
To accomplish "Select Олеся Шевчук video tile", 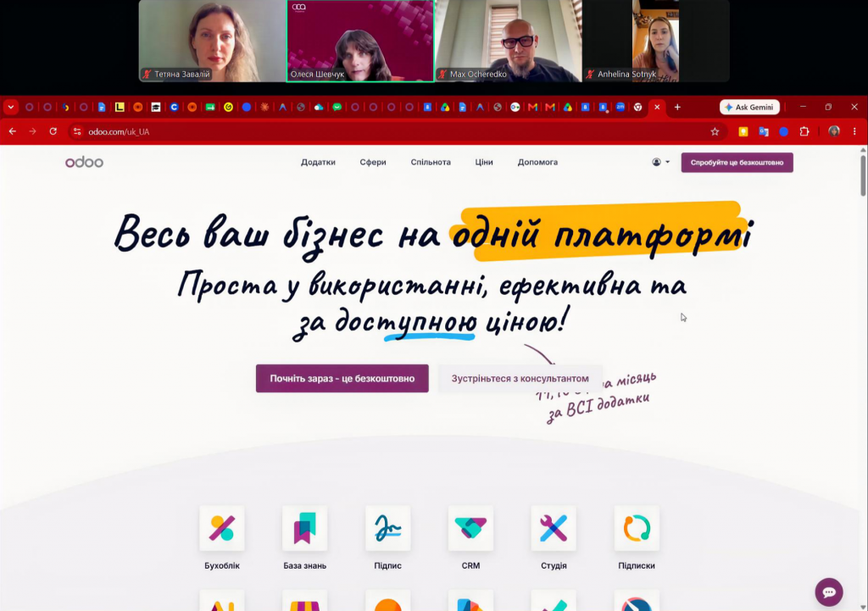I will pyautogui.click(x=359, y=41).
